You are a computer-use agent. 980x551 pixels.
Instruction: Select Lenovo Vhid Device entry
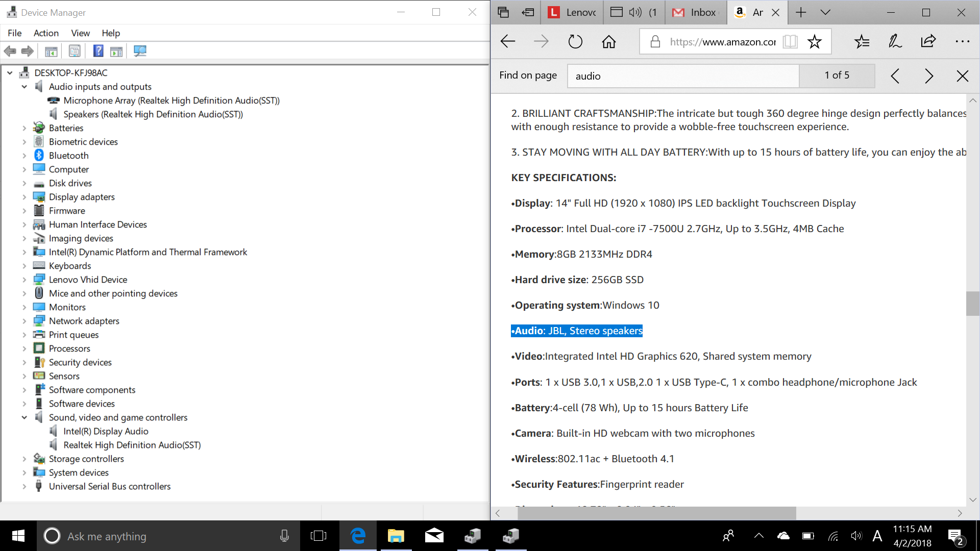click(x=88, y=280)
